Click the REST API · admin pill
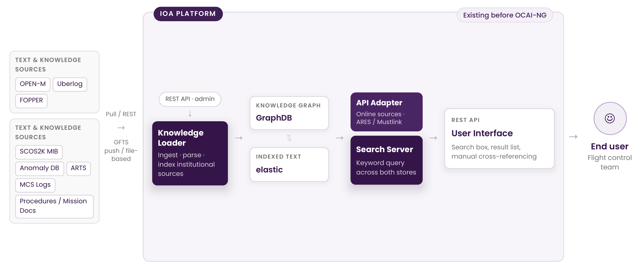 tap(190, 99)
